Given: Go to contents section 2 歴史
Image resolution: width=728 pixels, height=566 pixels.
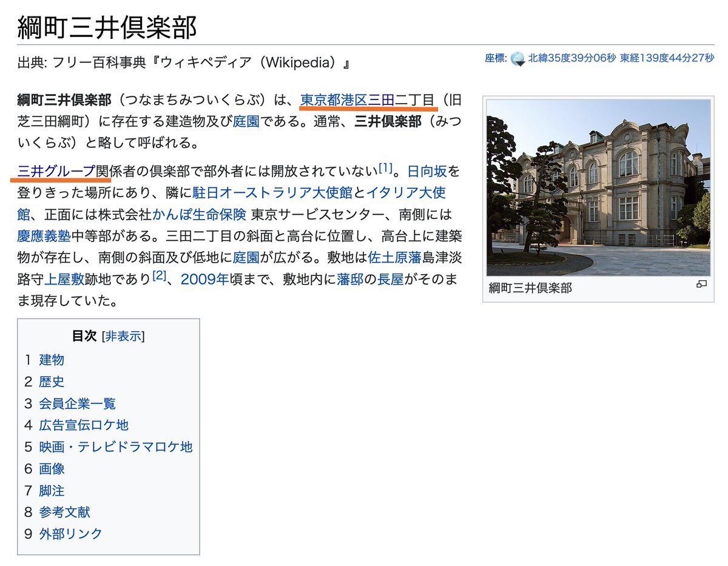Looking at the screenshot, I should tap(52, 382).
